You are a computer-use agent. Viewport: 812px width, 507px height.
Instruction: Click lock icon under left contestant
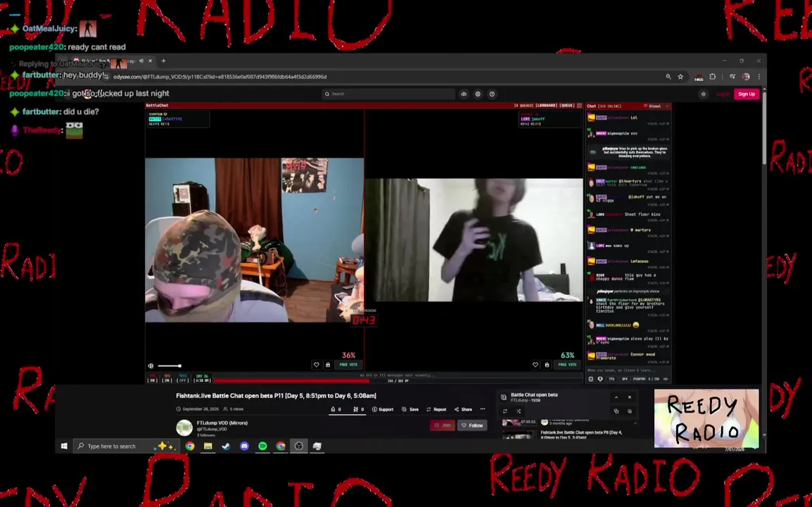point(328,365)
